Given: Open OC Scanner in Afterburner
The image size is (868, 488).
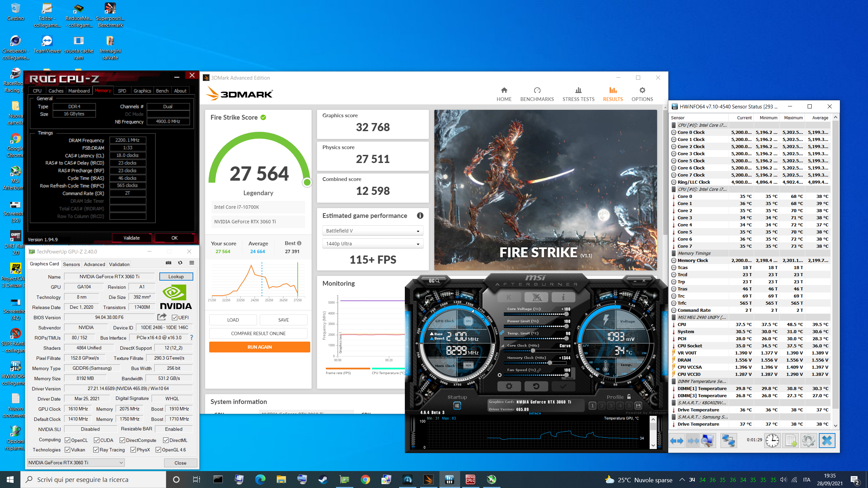Looking at the screenshot, I should [x=434, y=281].
